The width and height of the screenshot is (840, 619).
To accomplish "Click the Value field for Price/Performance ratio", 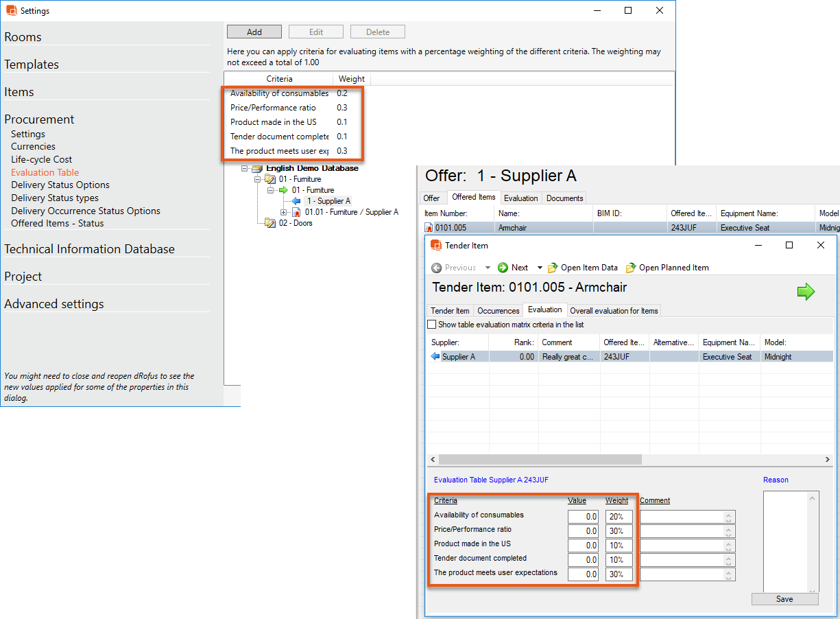I will pos(583,531).
